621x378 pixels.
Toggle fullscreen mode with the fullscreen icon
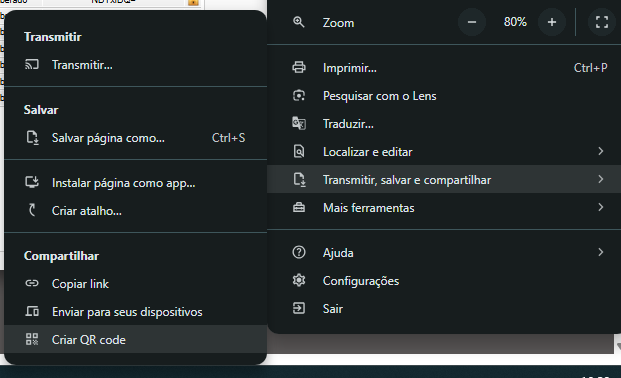click(602, 22)
